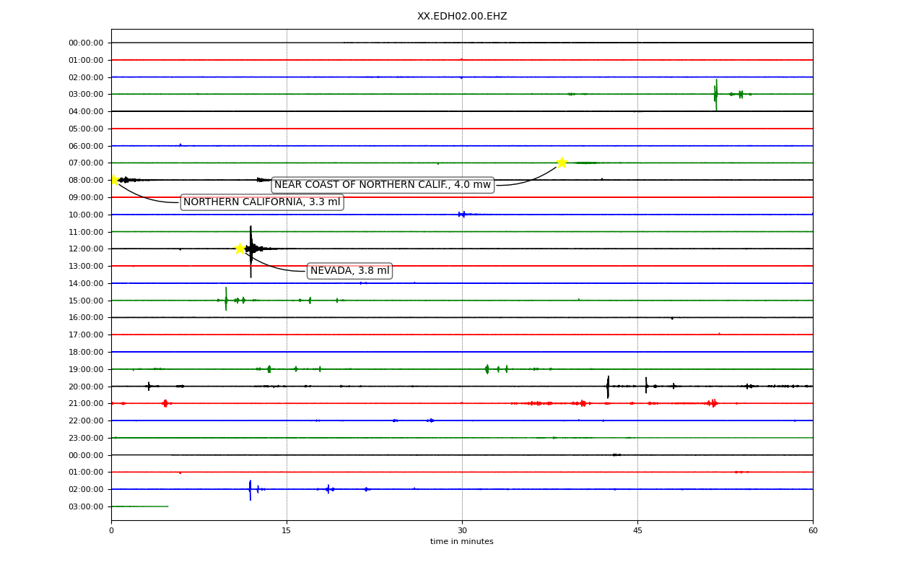Click the 'time in minutes' axis label
The width and height of the screenshot is (924, 578).
[x=462, y=542]
